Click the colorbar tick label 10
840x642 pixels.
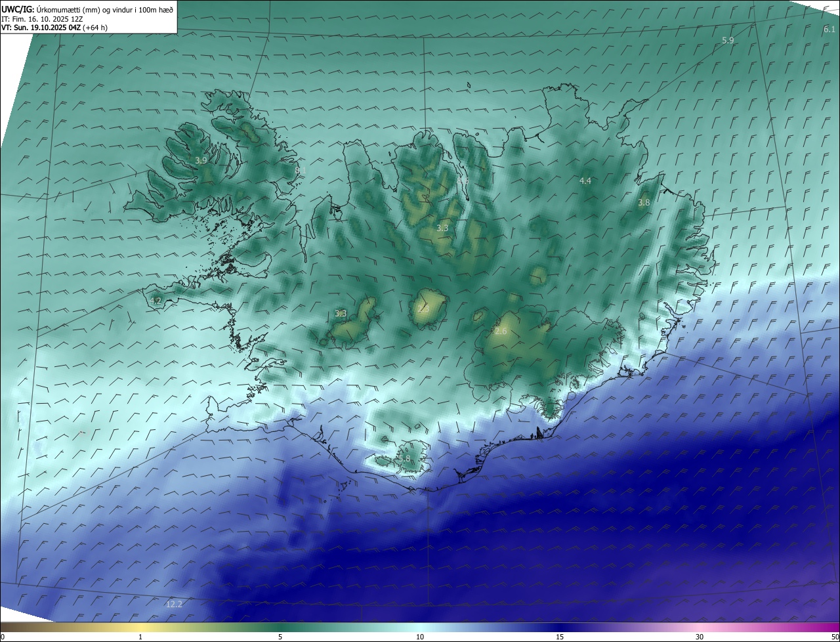pyautogui.click(x=420, y=637)
